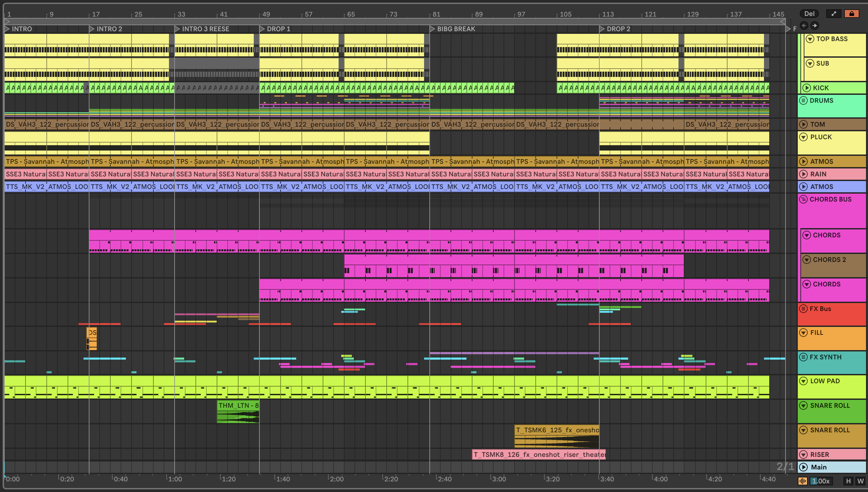Select the BIBG BREAK locator marker
The image size is (868, 492).
432,29
